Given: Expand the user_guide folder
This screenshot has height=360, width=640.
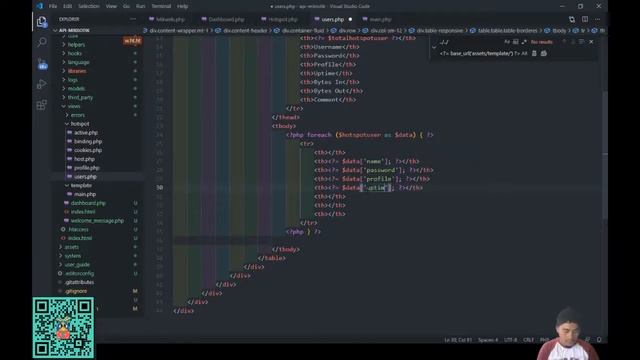Looking at the screenshot, I should (x=77, y=264).
